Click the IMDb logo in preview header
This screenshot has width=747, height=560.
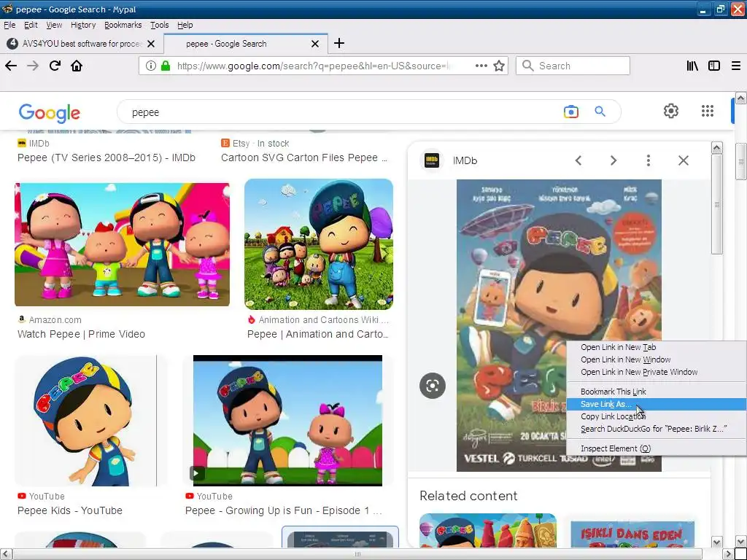432,160
